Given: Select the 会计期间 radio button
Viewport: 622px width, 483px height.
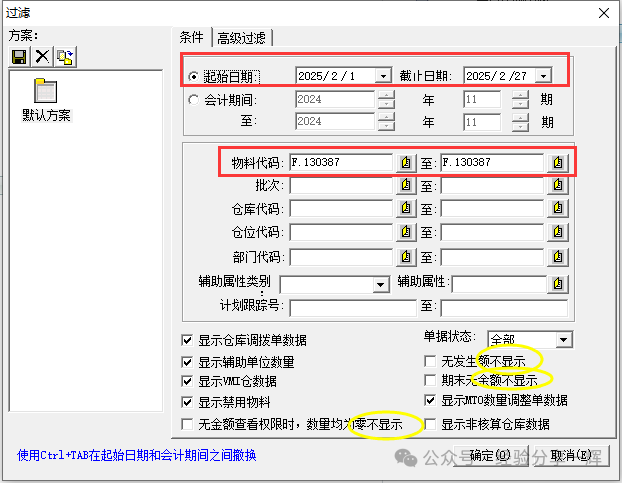Looking at the screenshot, I should tap(194, 99).
